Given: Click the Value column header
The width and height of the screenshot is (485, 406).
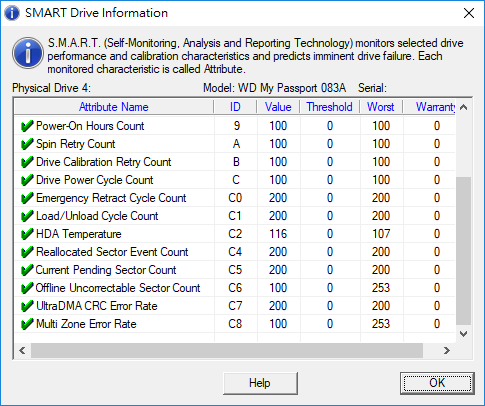Looking at the screenshot, I should pyautogui.click(x=278, y=107).
